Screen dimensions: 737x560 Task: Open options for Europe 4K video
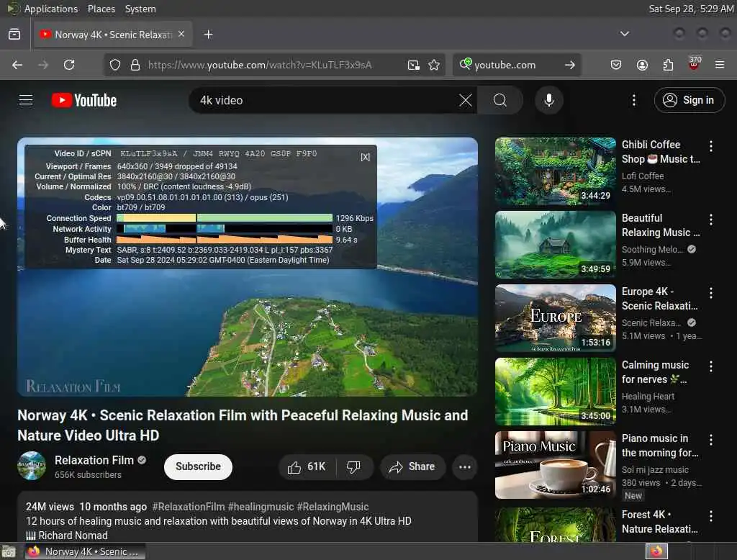point(710,293)
